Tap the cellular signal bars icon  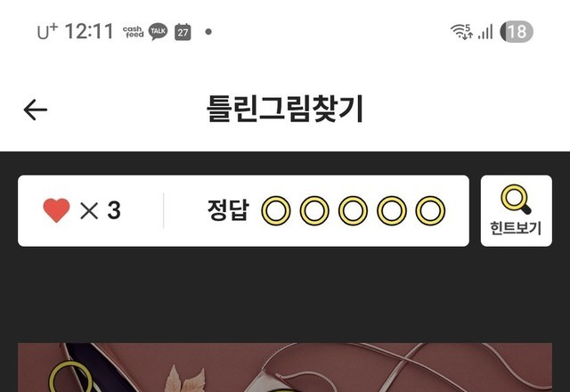pyautogui.click(x=485, y=32)
